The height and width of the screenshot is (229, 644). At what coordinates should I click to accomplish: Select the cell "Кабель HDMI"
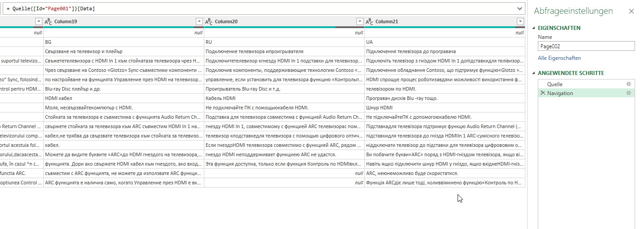[284, 98]
